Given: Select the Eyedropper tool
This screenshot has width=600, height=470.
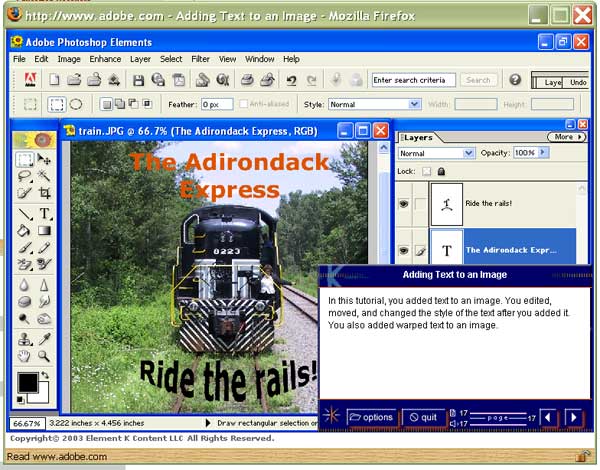Looking at the screenshot, I should click(x=44, y=339).
